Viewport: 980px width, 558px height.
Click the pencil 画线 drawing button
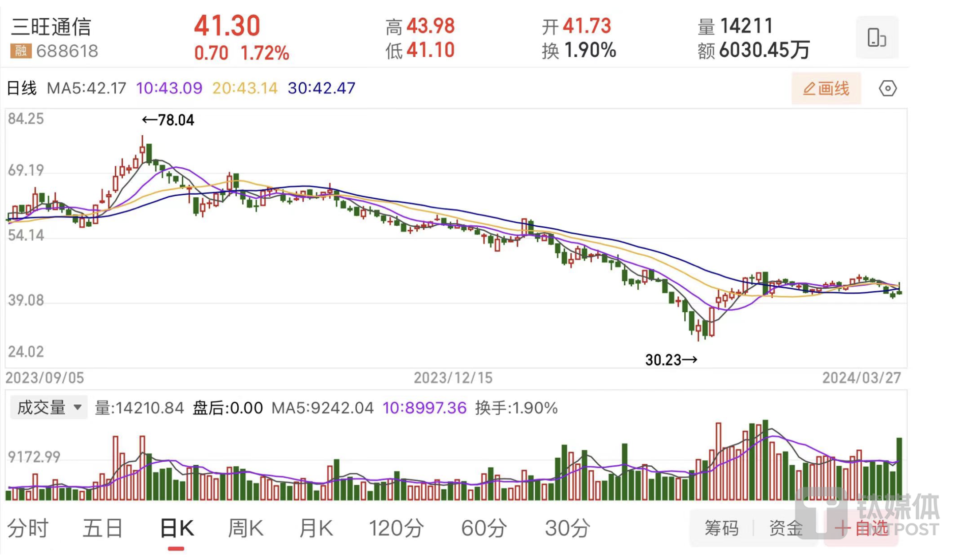pos(826,88)
